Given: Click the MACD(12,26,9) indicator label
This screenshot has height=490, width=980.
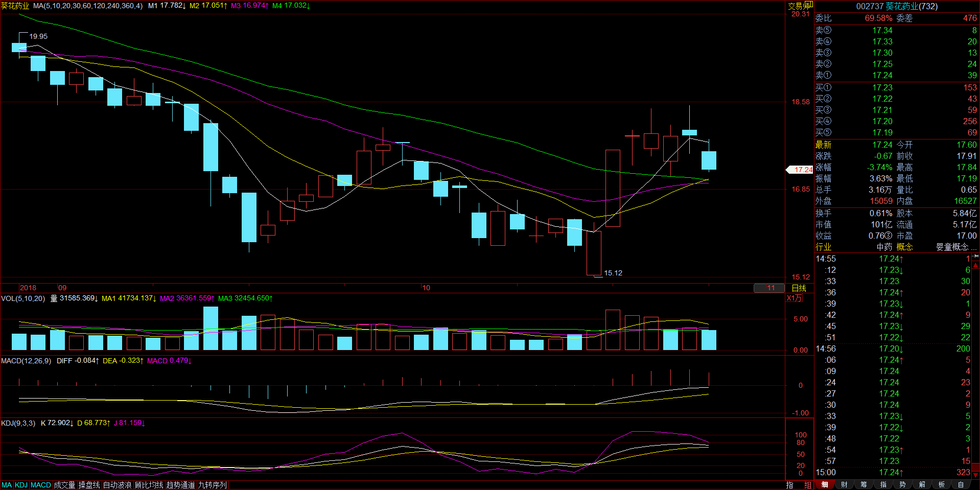Looking at the screenshot, I should (26, 361).
